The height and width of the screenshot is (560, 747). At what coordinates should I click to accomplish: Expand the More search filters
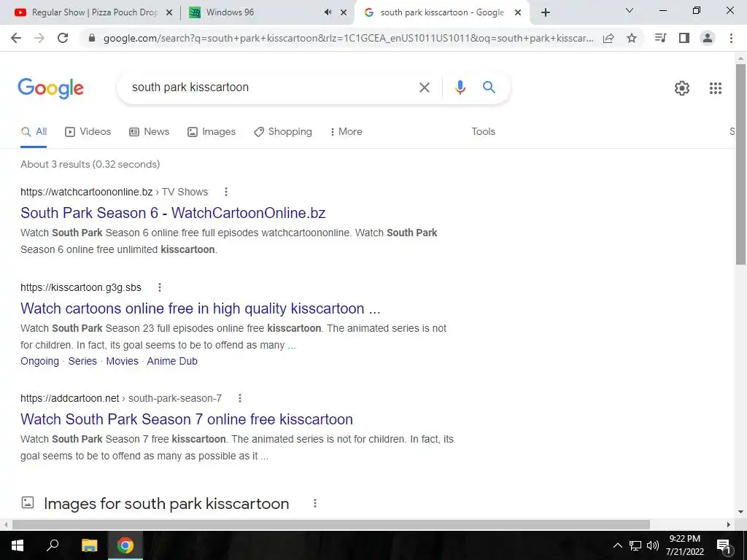point(346,131)
